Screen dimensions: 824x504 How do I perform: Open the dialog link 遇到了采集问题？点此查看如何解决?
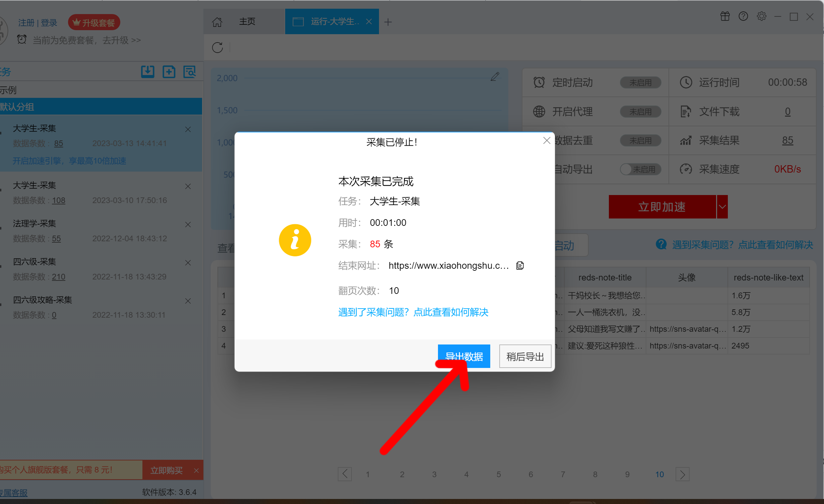coord(413,312)
